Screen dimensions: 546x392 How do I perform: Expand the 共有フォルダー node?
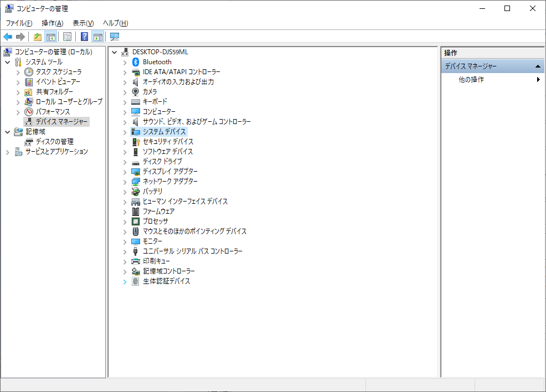(18, 92)
